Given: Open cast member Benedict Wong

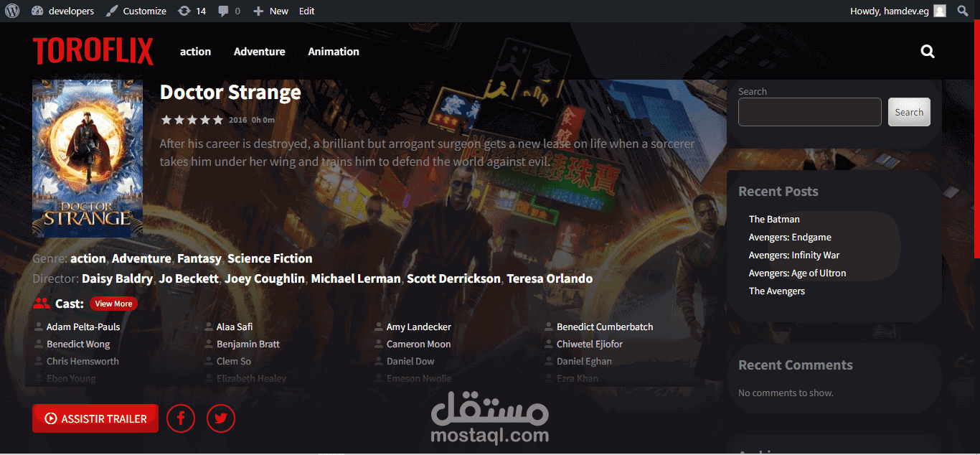Looking at the screenshot, I should click(x=78, y=344).
